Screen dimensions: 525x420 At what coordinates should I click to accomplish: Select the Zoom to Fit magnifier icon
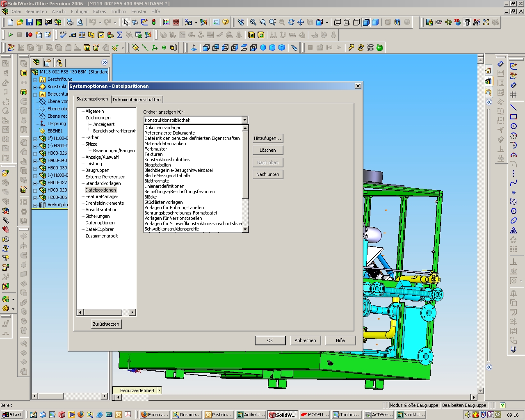(253, 22)
